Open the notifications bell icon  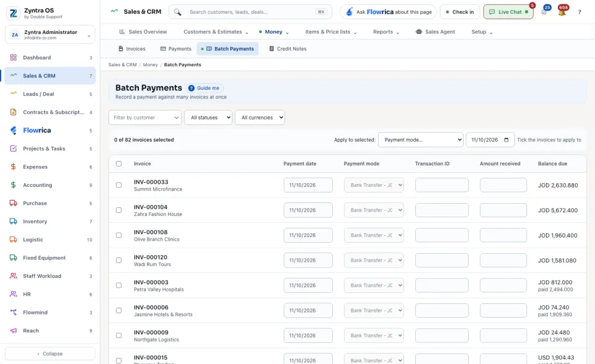(x=562, y=12)
